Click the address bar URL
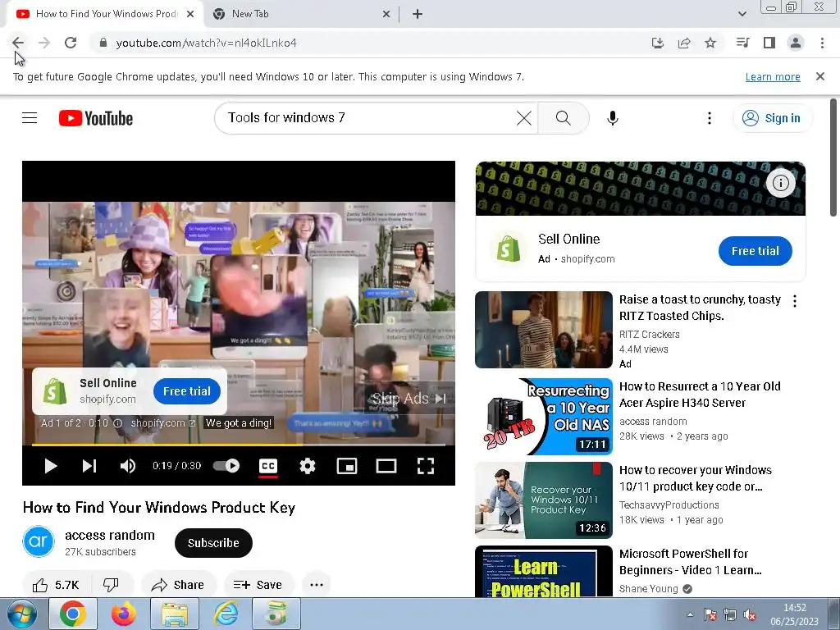This screenshot has height=630, width=840. click(206, 43)
